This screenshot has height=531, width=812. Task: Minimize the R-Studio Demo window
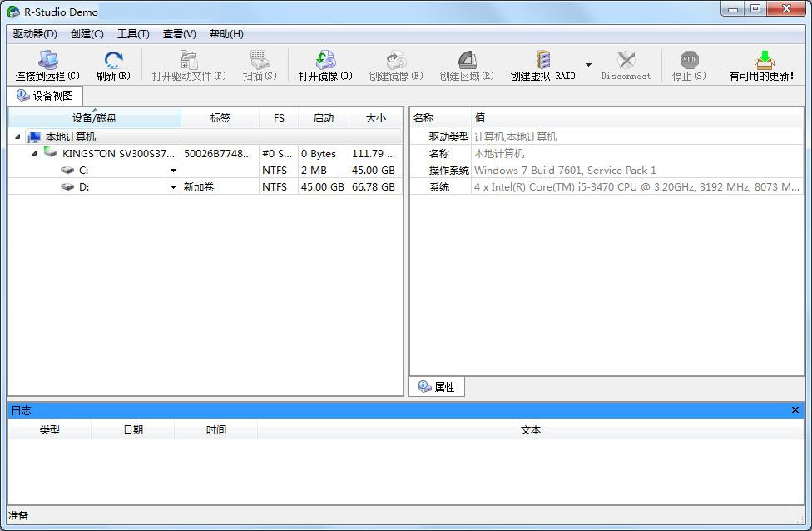[733, 9]
